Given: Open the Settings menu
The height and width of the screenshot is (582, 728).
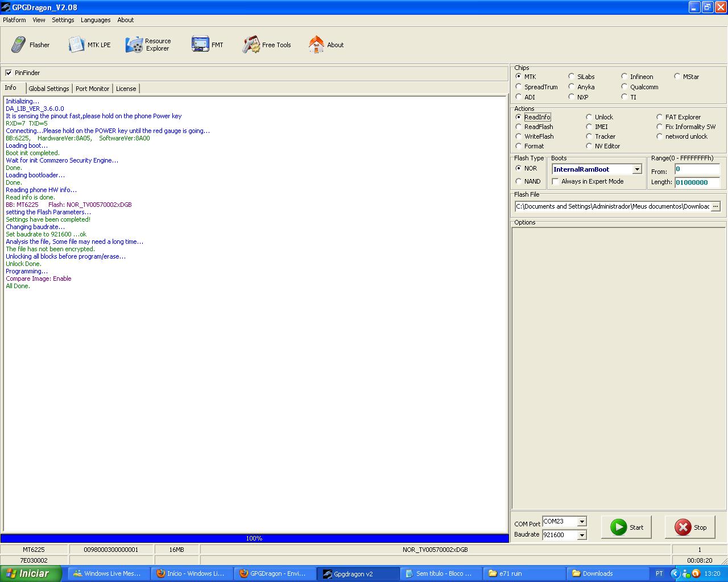Looking at the screenshot, I should pos(63,20).
